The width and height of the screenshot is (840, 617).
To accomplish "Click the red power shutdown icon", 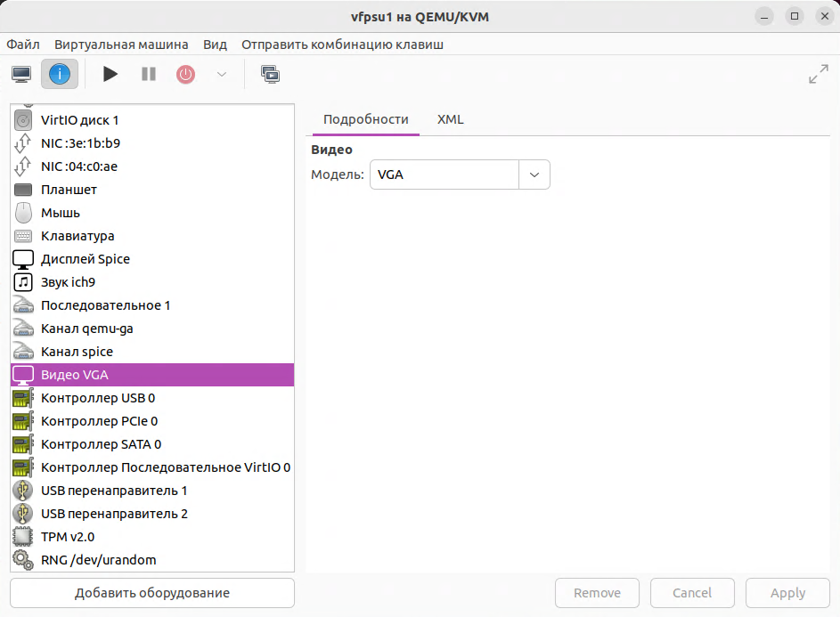I will [185, 74].
